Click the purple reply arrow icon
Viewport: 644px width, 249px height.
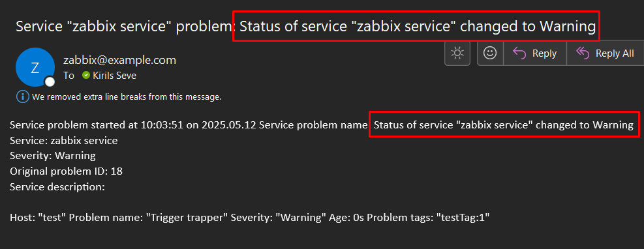point(519,53)
